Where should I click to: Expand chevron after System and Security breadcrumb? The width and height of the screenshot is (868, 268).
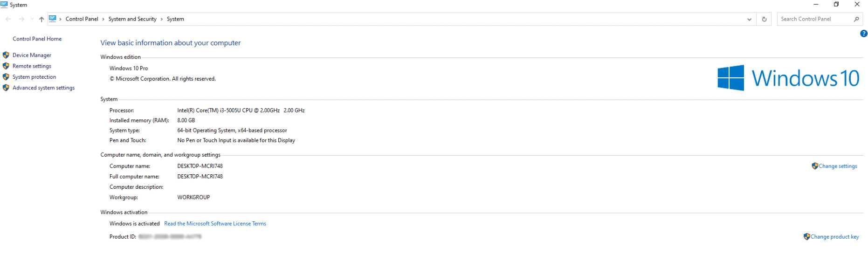pyautogui.click(x=162, y=19)
